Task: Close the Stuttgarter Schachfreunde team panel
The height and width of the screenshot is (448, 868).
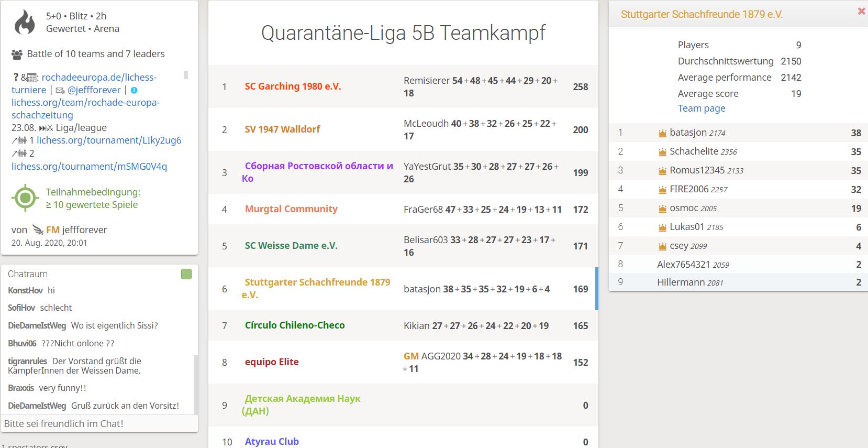Action: pos(861,11)
